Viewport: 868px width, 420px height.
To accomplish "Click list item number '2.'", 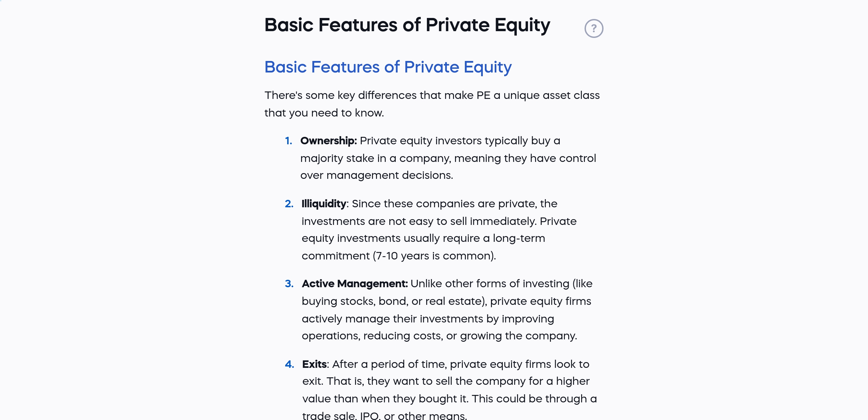I will [x=289, y=204].
